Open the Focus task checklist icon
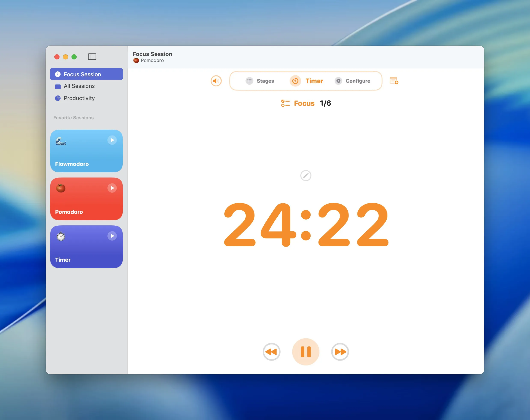The image size is (530, 420). click(x=285, y=103)
